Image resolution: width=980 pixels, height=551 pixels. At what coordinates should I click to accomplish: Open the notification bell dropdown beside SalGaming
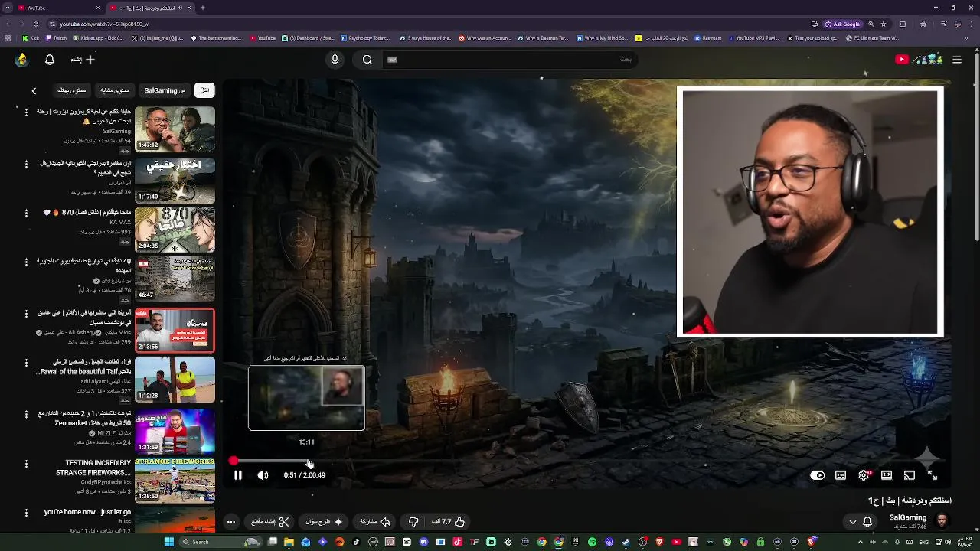[x=860, y=522]
